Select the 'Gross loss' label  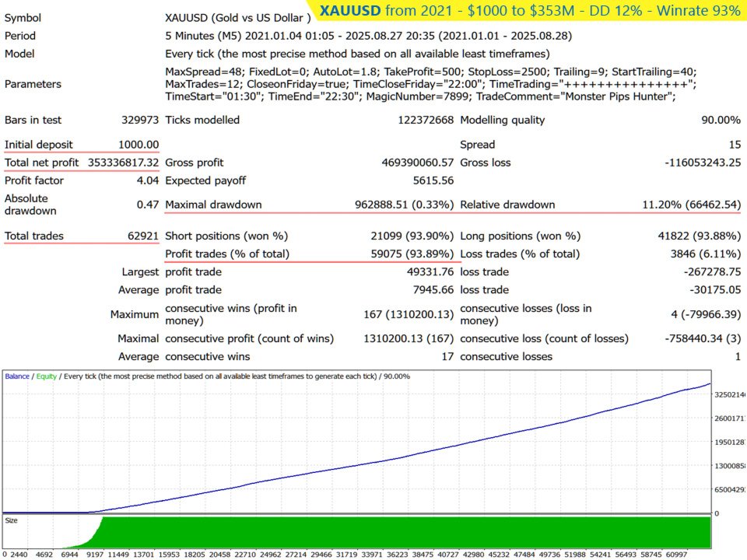point(485,163)
